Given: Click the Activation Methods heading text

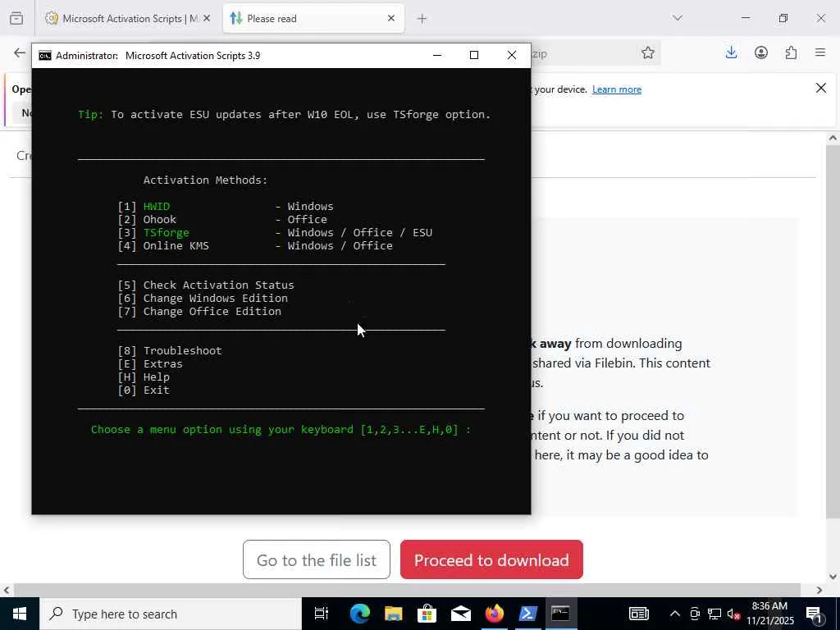Looking at the screenshot, I should click(x=205, y=180).
